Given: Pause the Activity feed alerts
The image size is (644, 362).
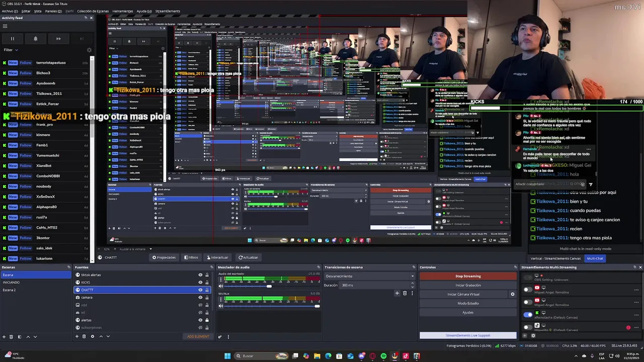Looking at the screenshot, I should (13, 39).
